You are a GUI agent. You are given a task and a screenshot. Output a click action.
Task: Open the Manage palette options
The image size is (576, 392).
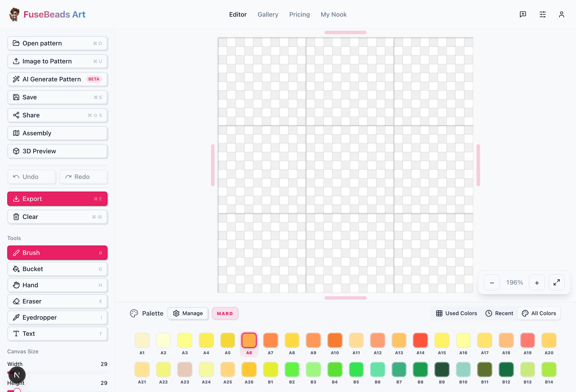pyautogui.click(x=188, y=314)
